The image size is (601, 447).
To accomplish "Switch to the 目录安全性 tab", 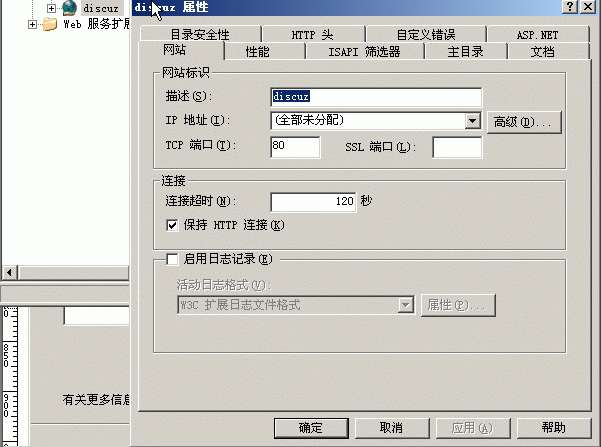I will (x=200, y=35).
